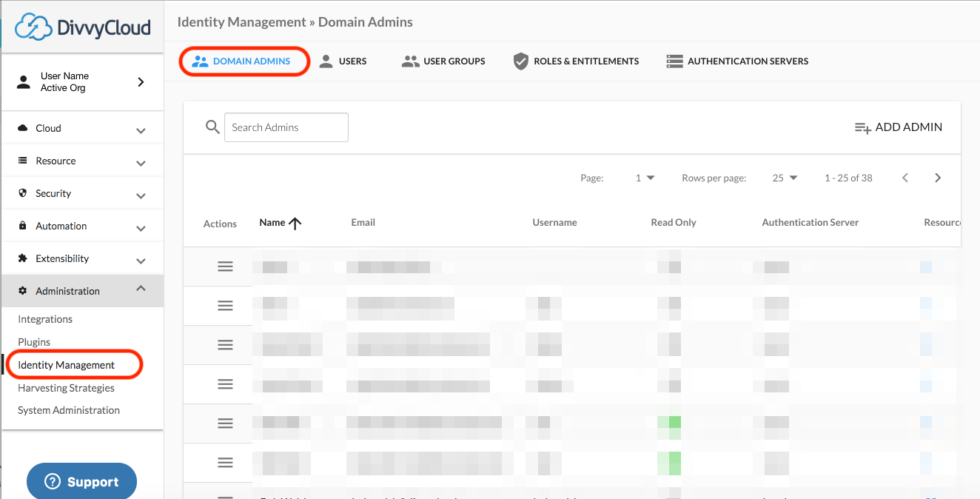Open Integrations under Administration
The width and height of the screenshot is (980, 499).
(x=45, y=319)
